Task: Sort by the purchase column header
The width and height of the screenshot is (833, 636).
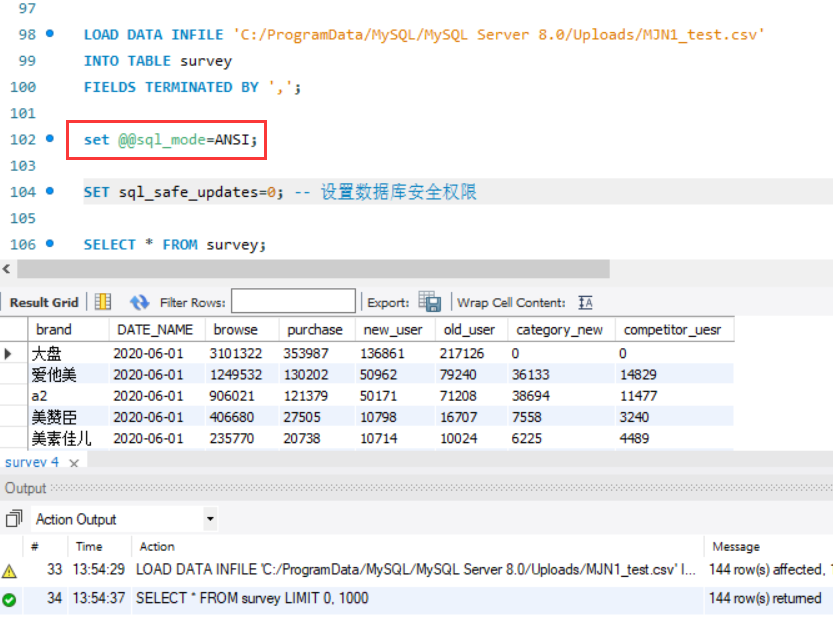Action: (317, 330)
